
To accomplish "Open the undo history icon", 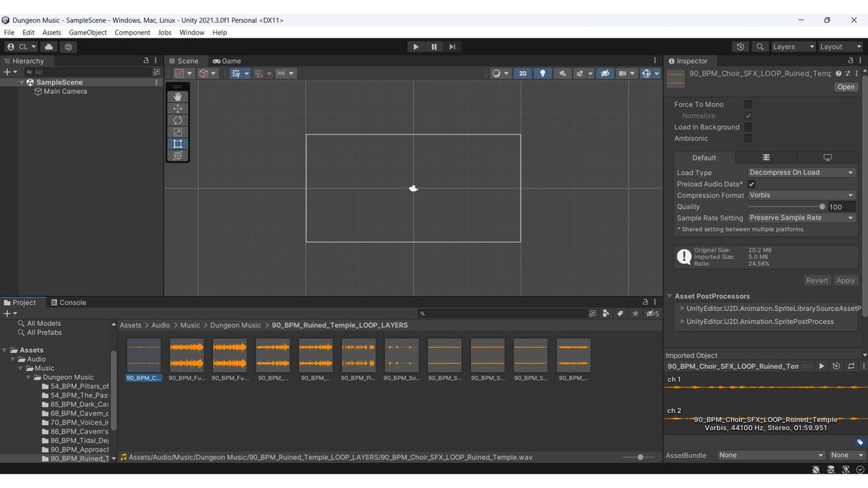I will pos(740,47).
